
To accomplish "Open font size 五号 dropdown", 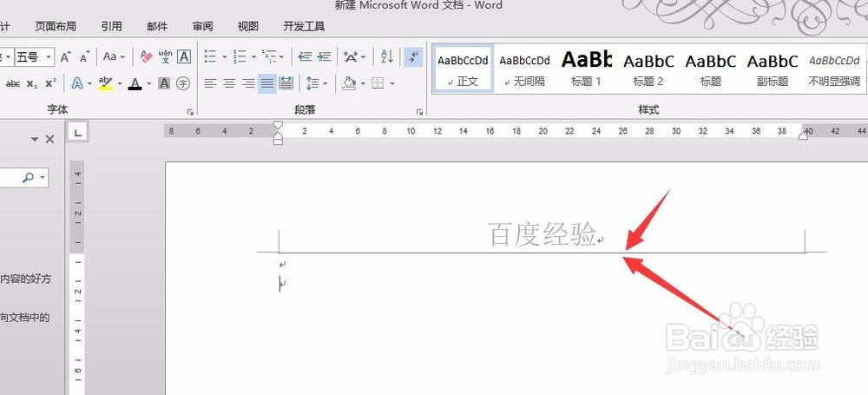I will (x=49, y=56).
